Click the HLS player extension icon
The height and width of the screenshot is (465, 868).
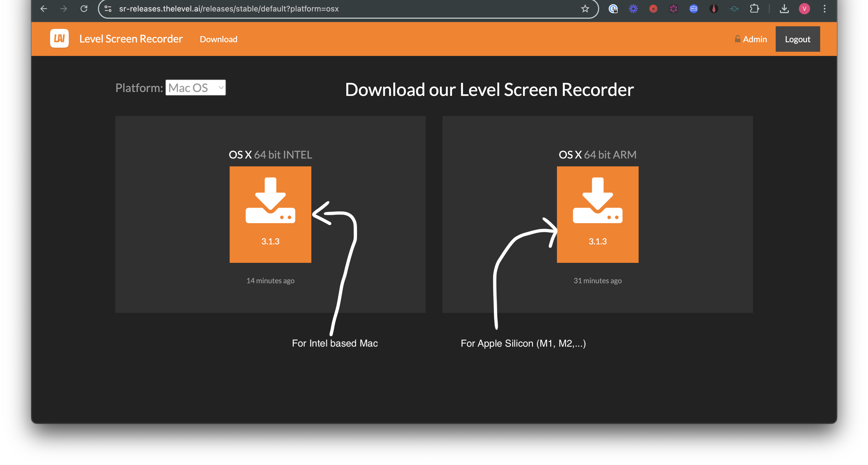tap(693, 9)
